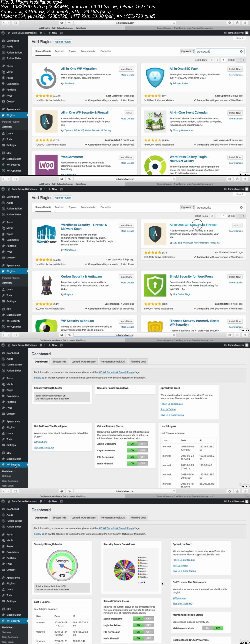Expand the Help dropdown in the second frame
This screenshot has height=644, width=250.
pyautogui.click(x=239, y=194)
